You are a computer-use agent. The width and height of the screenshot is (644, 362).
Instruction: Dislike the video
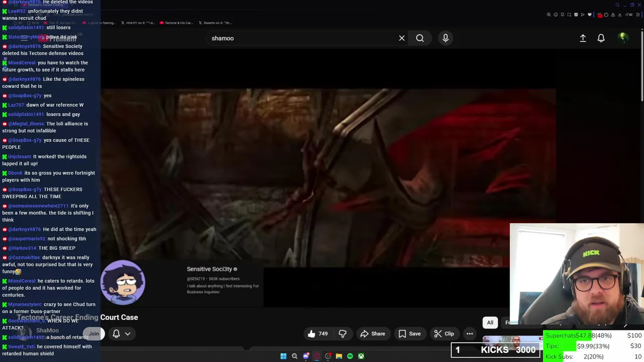pos(343,333)
